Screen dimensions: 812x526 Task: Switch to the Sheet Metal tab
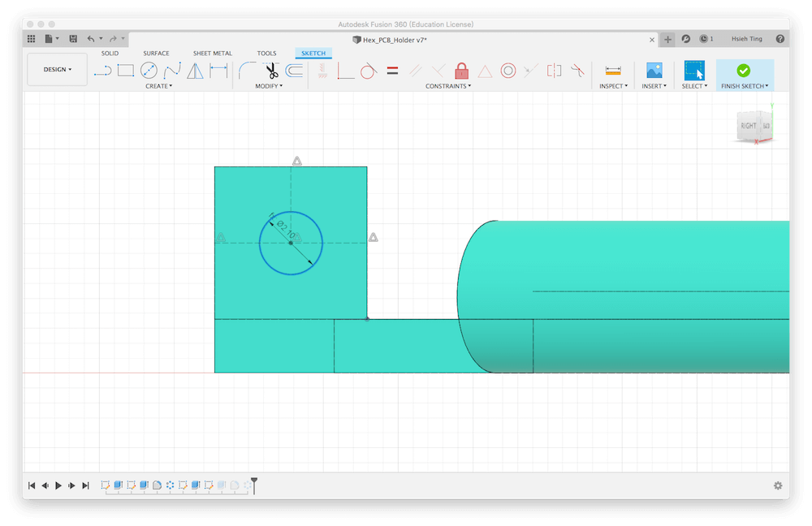click(x=212, y=54)
